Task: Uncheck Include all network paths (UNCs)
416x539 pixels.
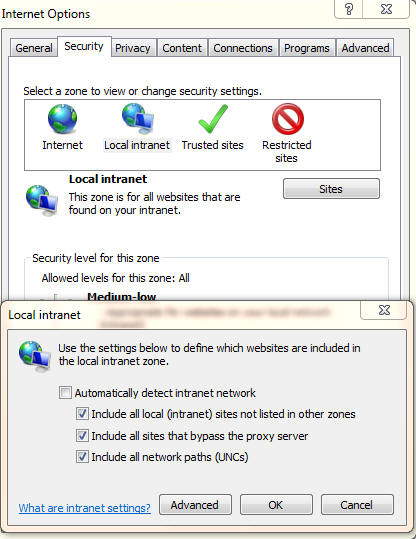Action: [x=82, y=457]
